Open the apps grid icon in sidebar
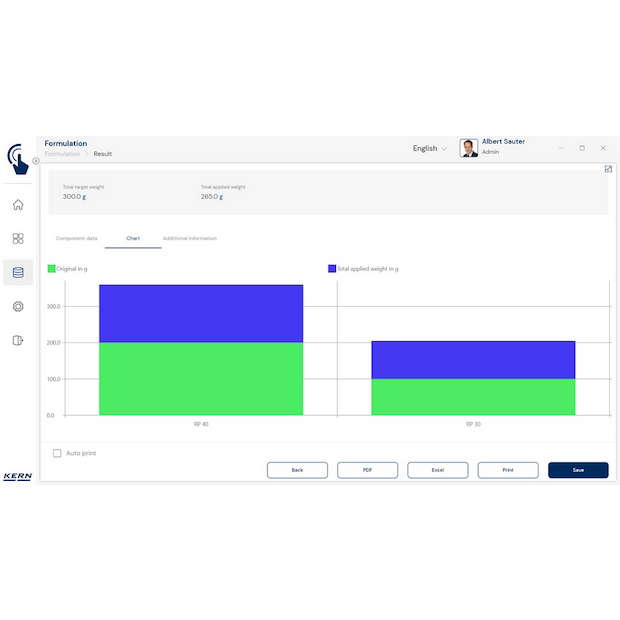This screenshot has height=620, width=620. 18,239
